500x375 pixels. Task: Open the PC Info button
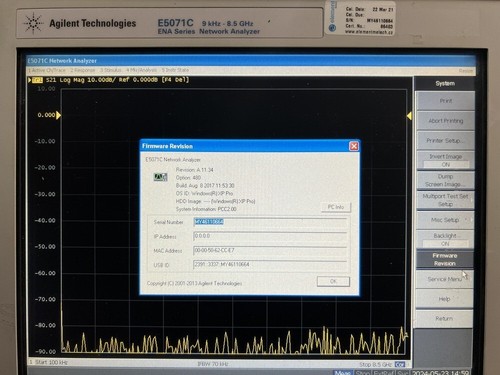(336, 207)
